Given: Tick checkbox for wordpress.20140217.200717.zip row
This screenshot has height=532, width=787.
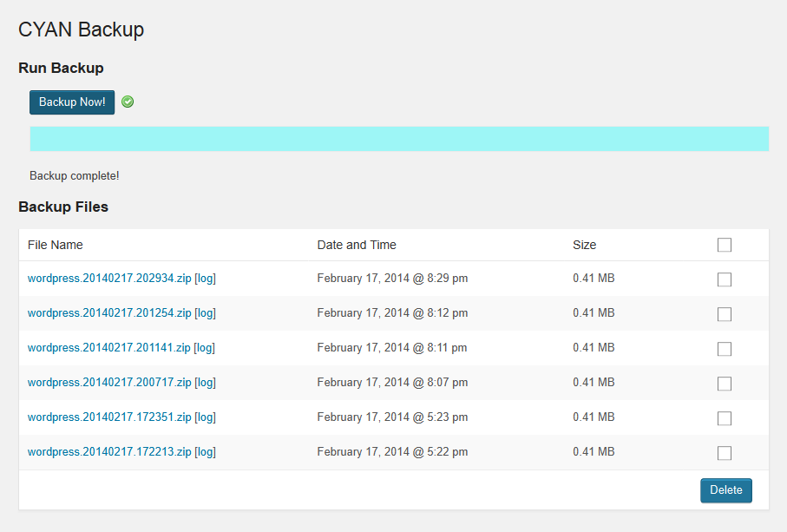Looking at the screenshot, I should click(x=725, y=384).
